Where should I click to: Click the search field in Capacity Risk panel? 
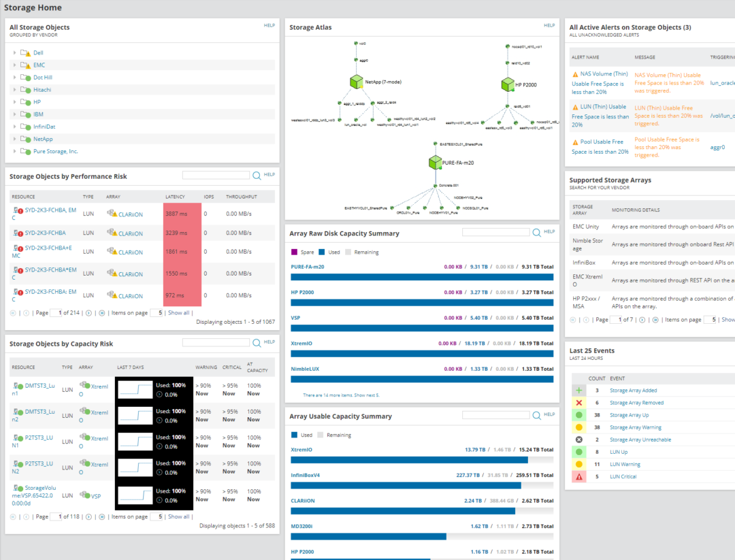coord(216,342)
